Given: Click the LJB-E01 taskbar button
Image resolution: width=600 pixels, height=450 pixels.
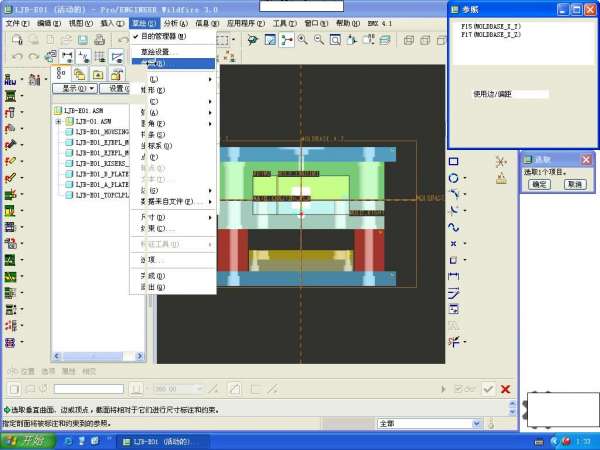Looking at the screenshot, I should coord(162,442).
